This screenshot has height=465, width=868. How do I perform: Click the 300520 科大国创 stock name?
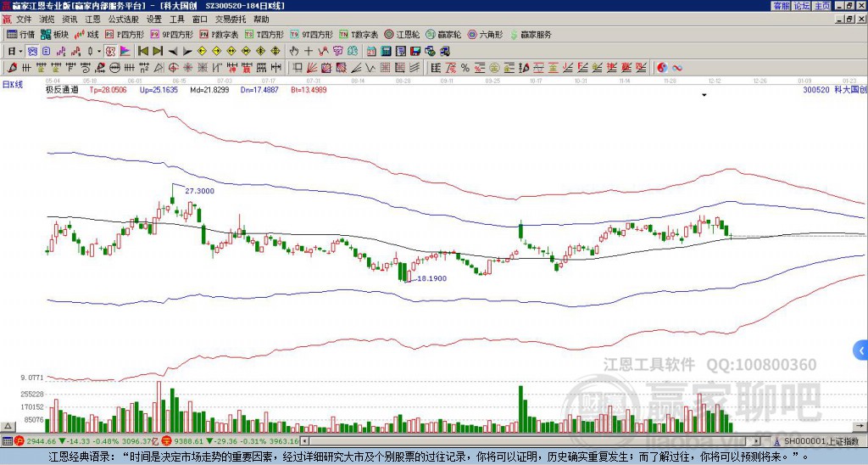click(x=835, y=89)
